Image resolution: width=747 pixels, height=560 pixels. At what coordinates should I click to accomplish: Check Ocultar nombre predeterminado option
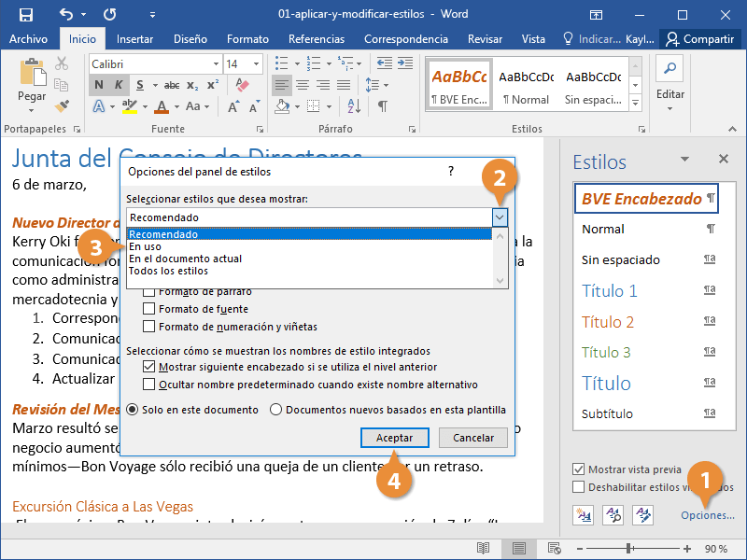149,384
